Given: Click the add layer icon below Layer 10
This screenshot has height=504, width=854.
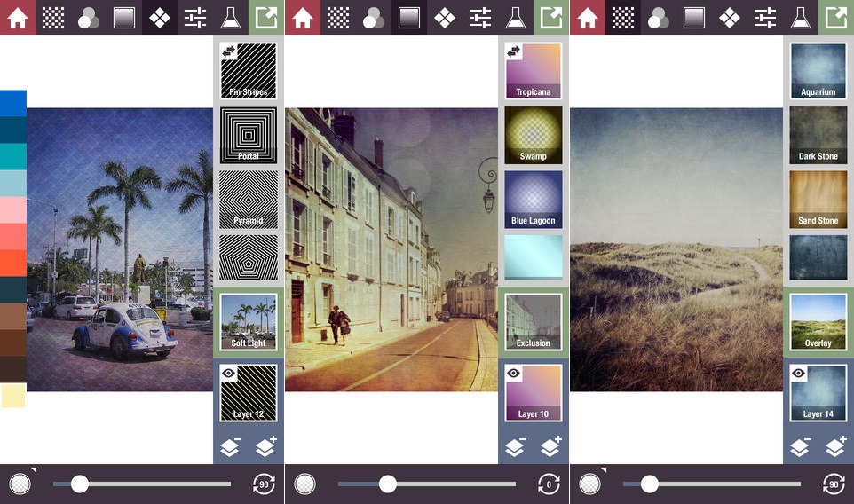Looking at the screenshot, I should (x=551, y=446).
